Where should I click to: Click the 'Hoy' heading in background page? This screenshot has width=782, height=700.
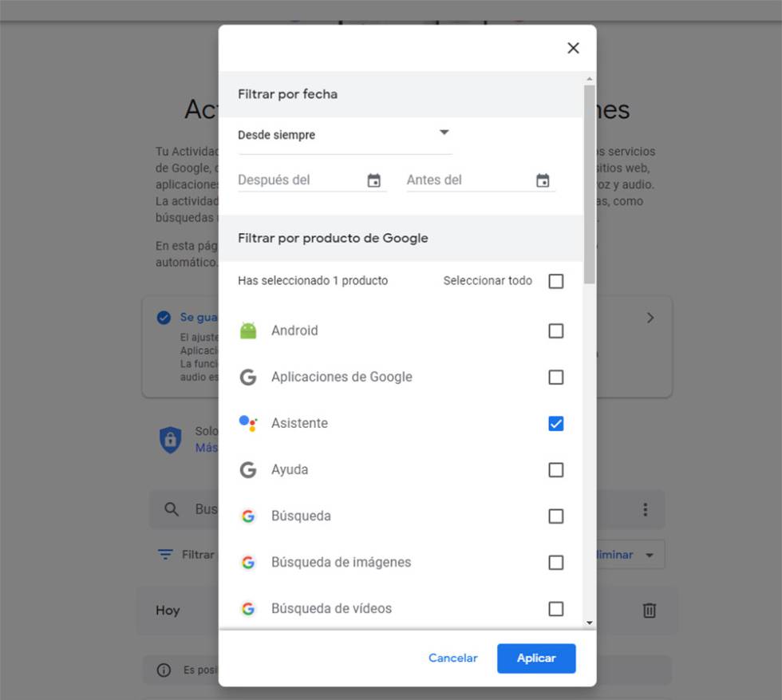click(x=168, y=610)
